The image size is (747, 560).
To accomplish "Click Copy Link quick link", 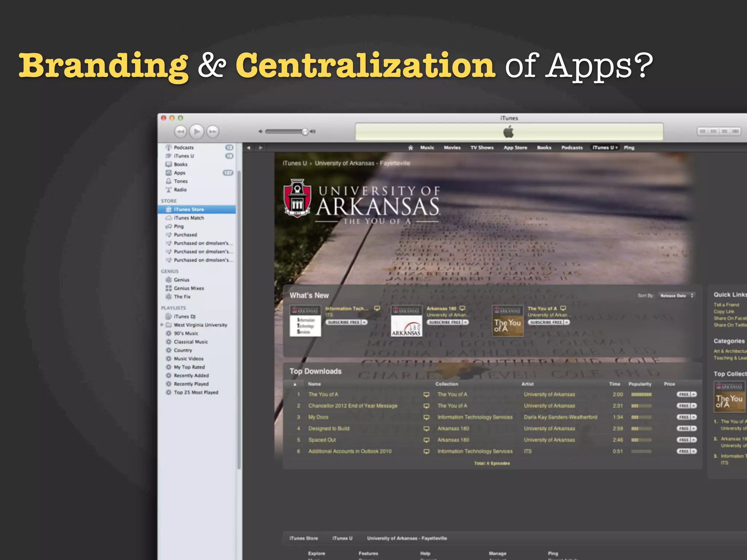I will coord(724,312).
